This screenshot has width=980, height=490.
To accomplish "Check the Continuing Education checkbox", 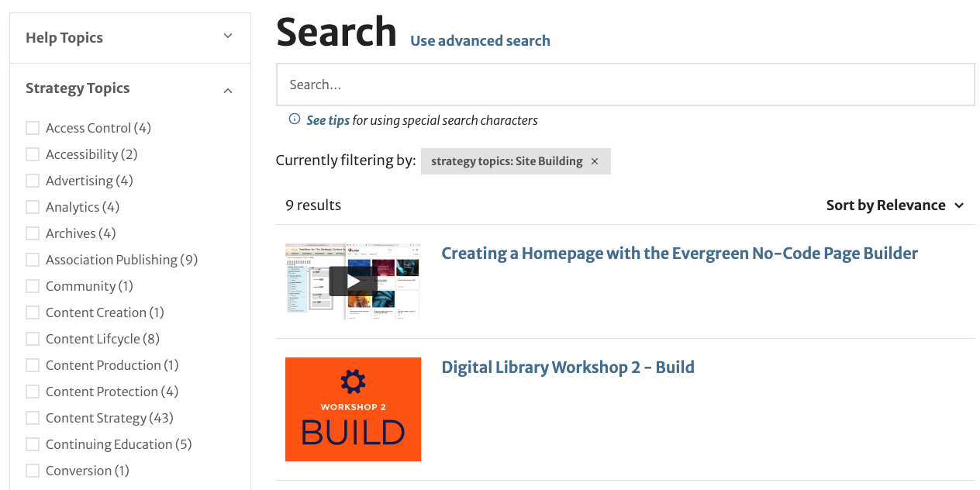I will [x=33, y=444].
